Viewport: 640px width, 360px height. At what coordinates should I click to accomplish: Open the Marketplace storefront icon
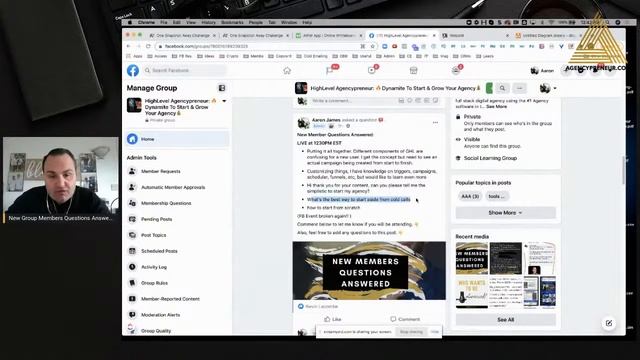pyautogui.click(x=413, y=71)
